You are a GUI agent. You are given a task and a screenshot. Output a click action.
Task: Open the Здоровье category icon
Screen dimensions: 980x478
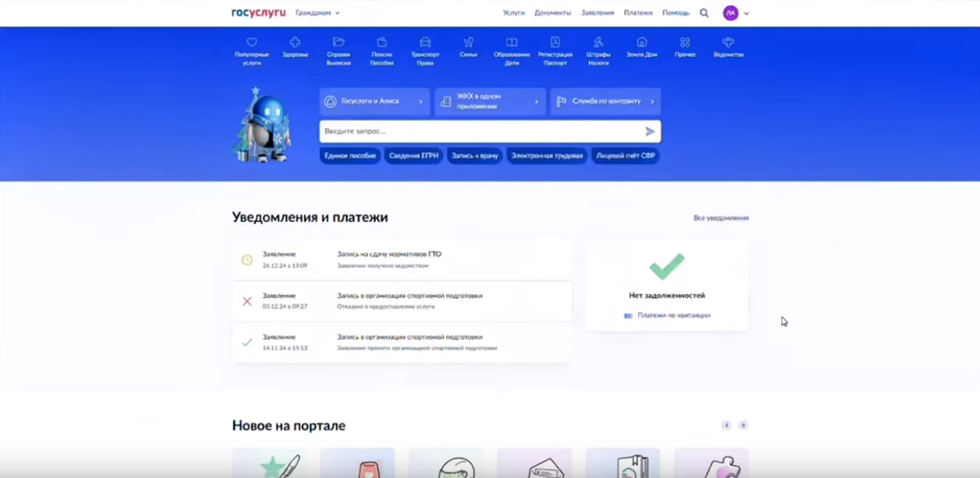coord(295,43)
